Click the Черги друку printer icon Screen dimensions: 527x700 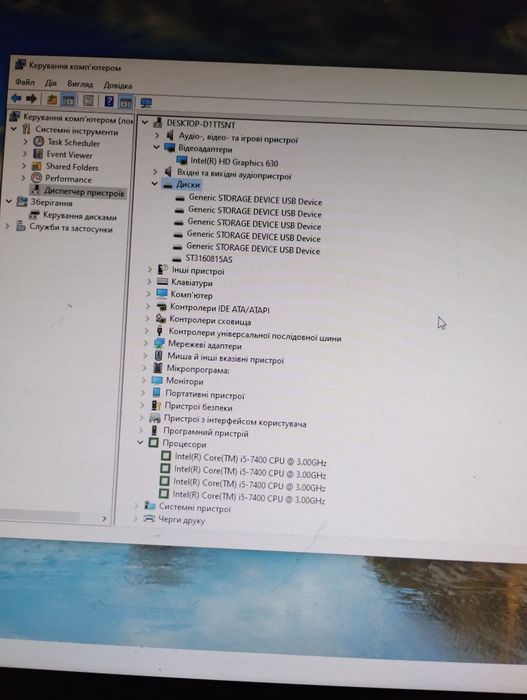(x=149, y=519)
